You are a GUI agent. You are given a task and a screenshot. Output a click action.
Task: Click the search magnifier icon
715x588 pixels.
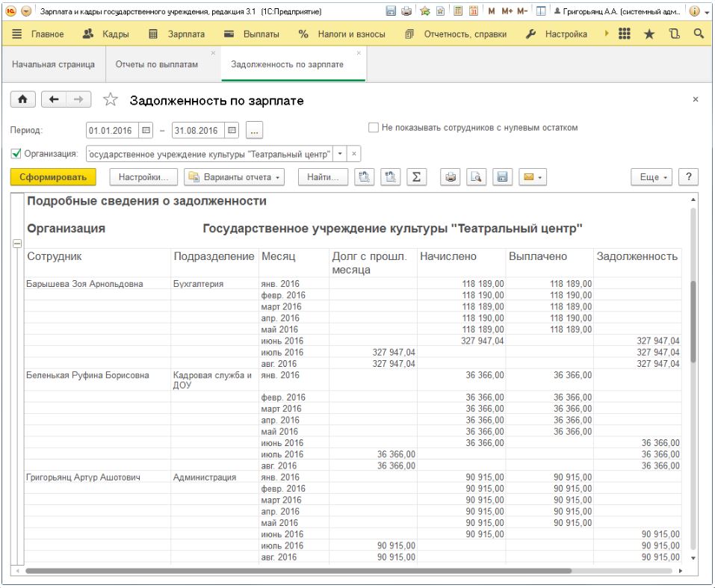[698, 34]
